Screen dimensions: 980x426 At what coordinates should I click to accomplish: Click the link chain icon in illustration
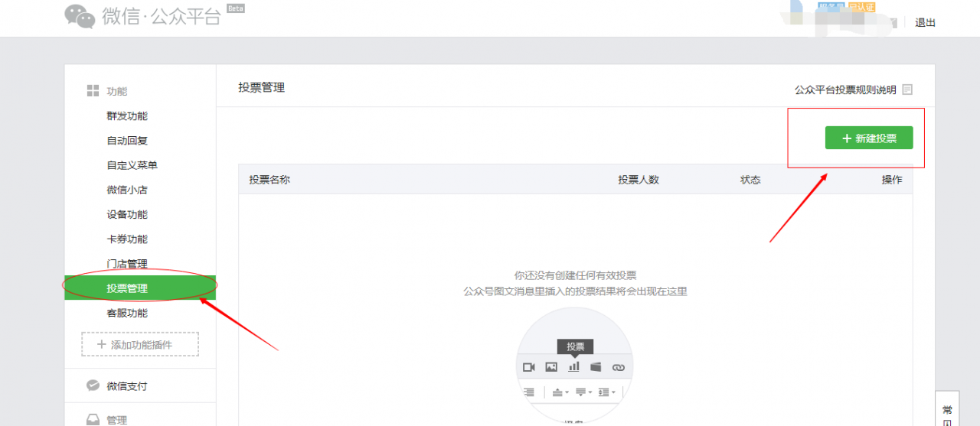(619, 367)
